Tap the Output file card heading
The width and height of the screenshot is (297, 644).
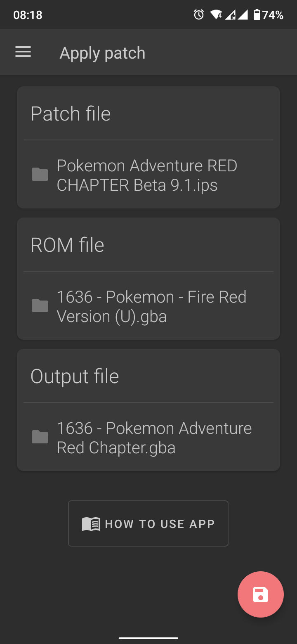tap(75, 376)
